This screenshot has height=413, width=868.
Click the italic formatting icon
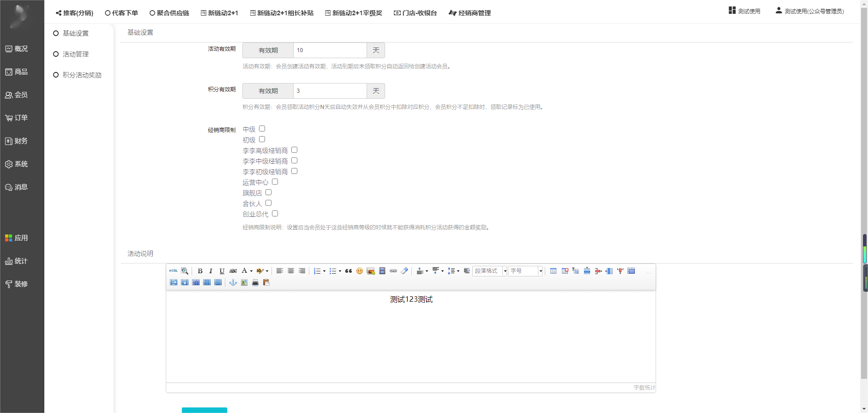(211, 271)
